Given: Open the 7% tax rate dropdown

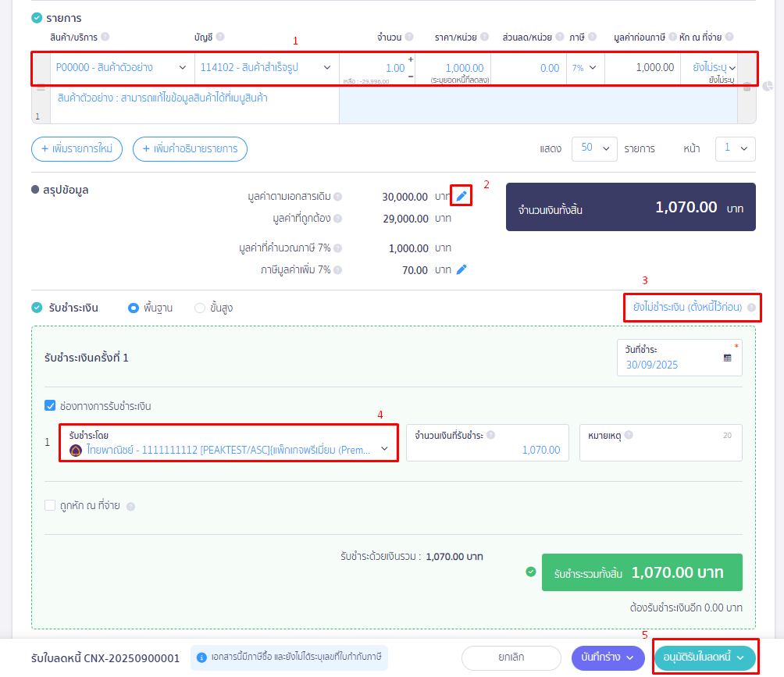Looking at the screenshot, I should coord(583,68).
